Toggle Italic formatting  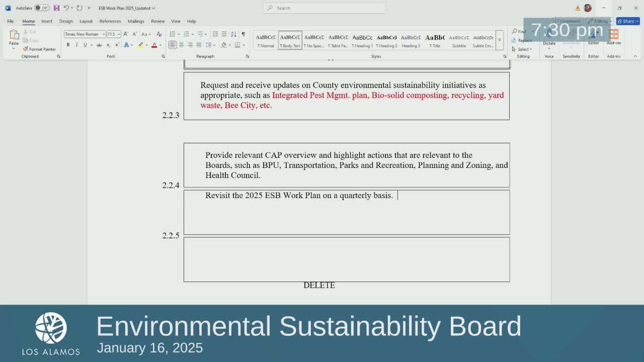click(76, 45)
